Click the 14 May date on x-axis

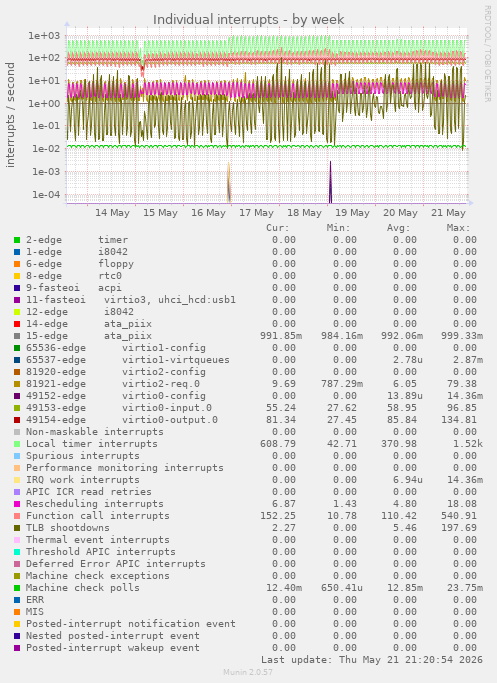pos(112,213)
